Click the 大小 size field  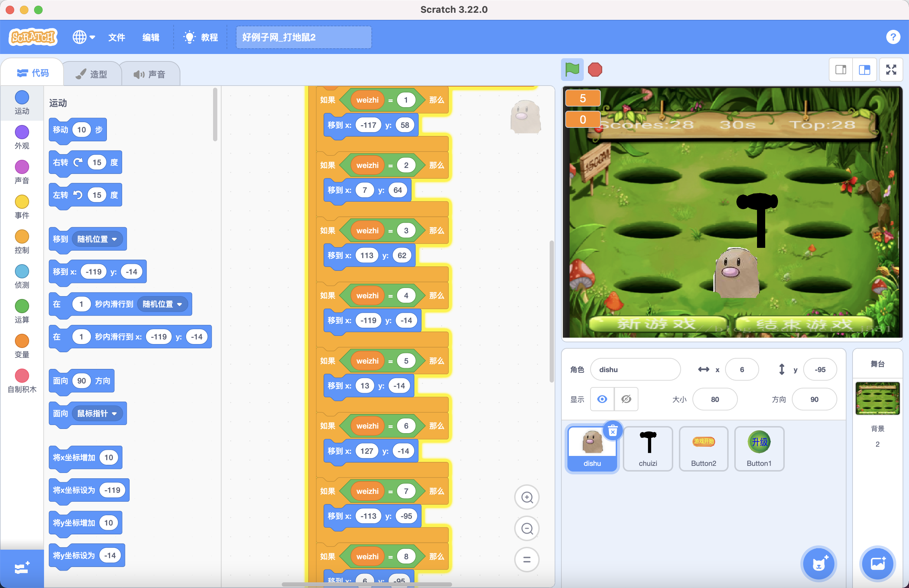[715, 399]
